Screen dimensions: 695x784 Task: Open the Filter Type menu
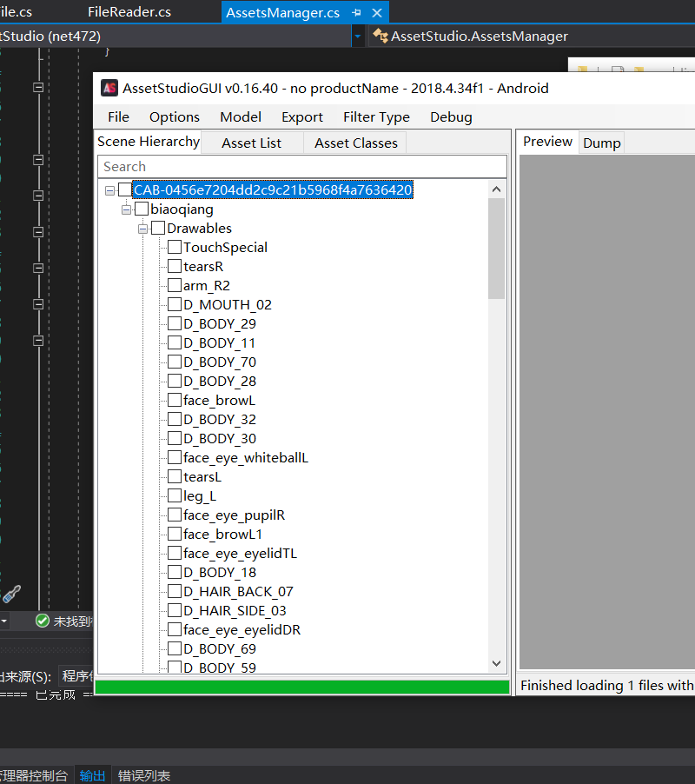[376, 117]
